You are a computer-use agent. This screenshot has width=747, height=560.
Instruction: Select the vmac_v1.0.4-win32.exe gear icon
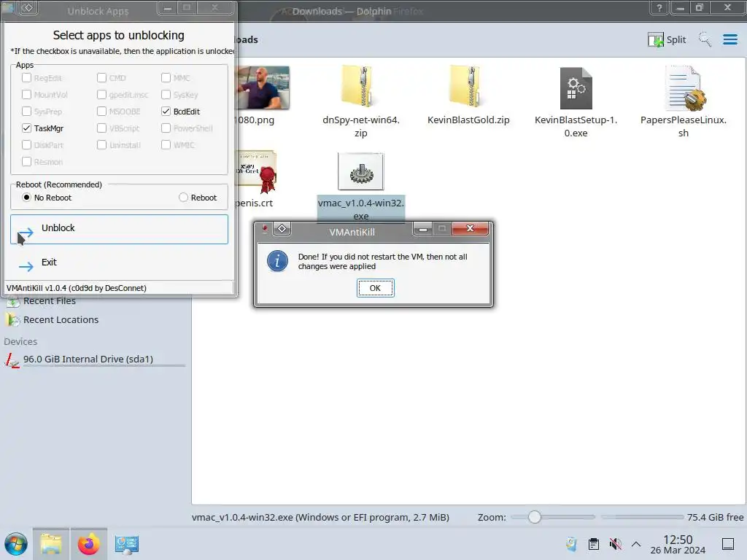(360, 172)
